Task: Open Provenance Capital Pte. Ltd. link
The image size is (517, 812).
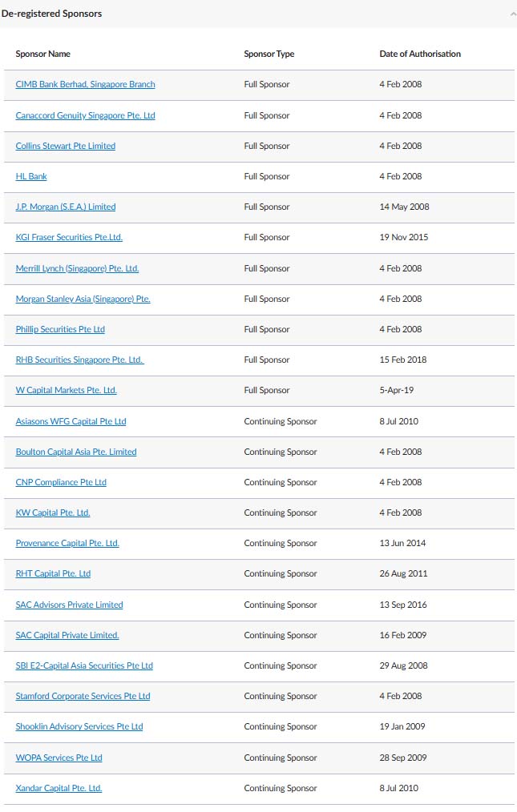Action: point(67,543)
